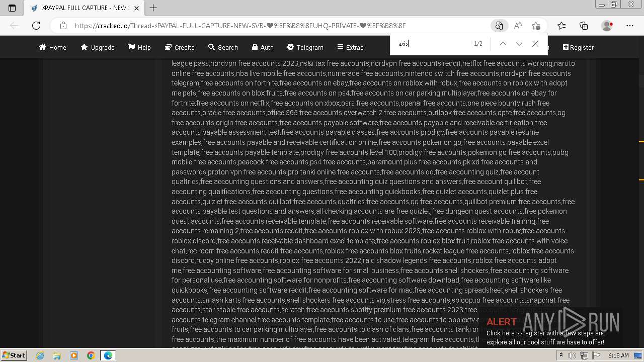Go to previous find result
644x362 pixels.
(x=503, y=44)
